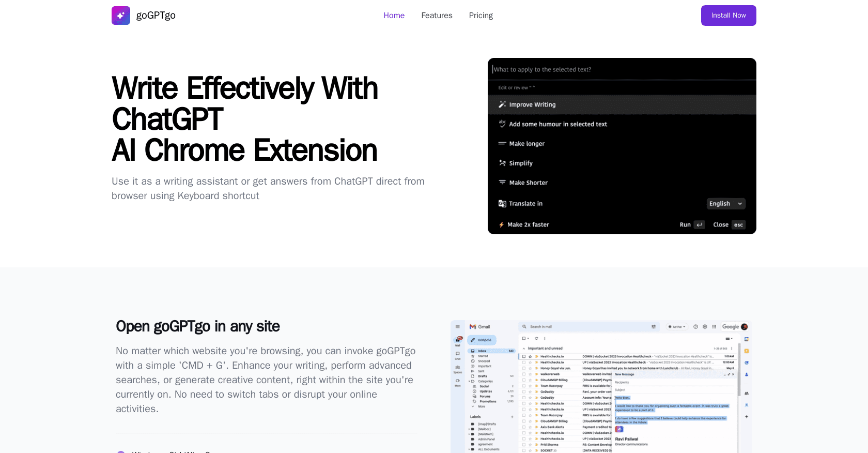The width and height of the screenshot is (868, 453).
Task: Open the Features nav item
Action: tap(437, 16)
